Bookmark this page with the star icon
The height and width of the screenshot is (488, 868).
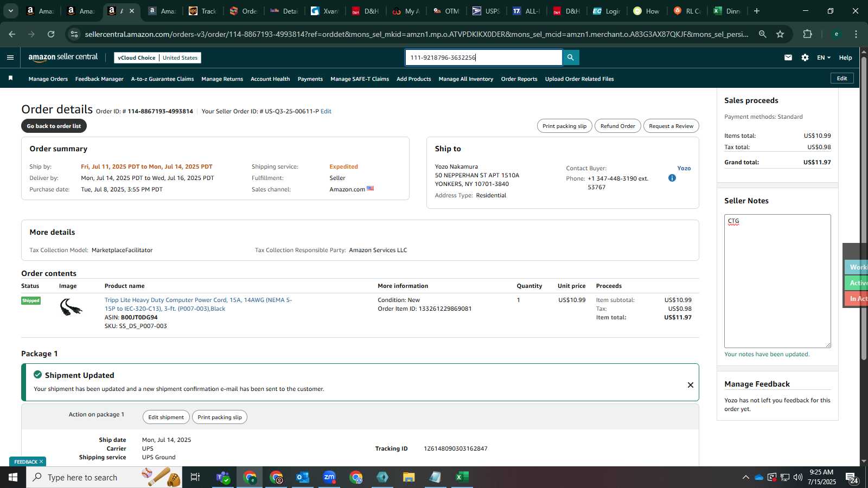pyautogui.click(x=780, y=34)
